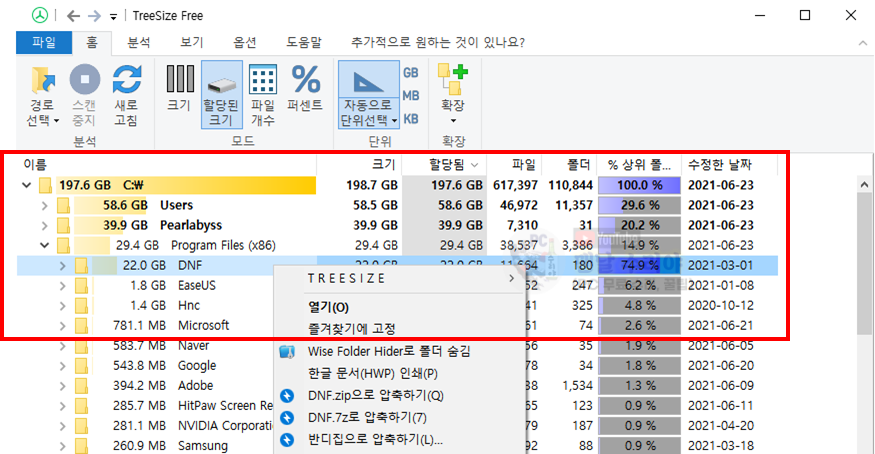Click the TreeSize app logo icon
875x454 pixels.
click(x=40, y=16)
